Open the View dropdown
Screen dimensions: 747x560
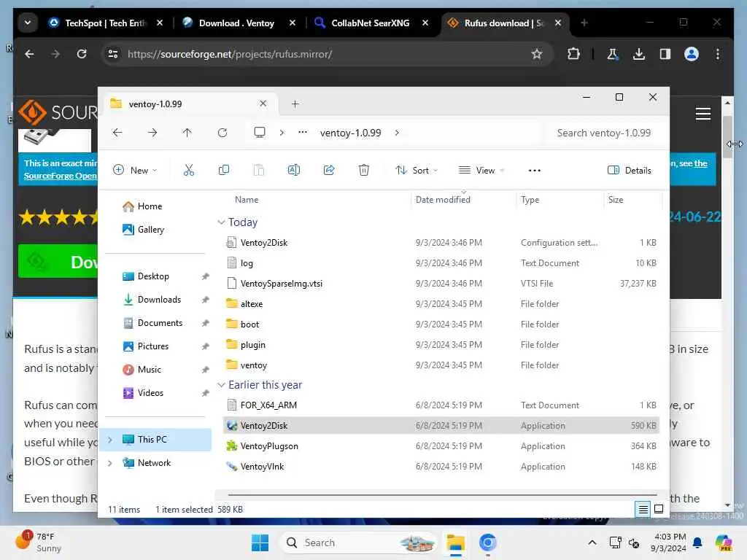pyautogui.click(x=481, y=171)
